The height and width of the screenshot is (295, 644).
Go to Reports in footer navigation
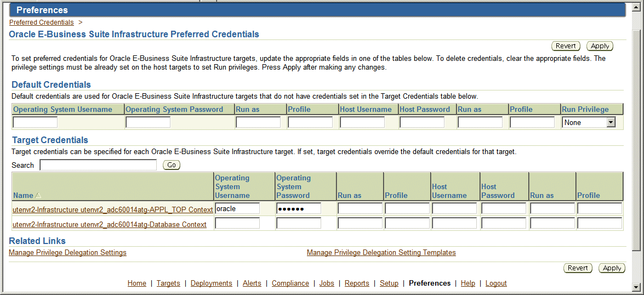coord(357,283)
